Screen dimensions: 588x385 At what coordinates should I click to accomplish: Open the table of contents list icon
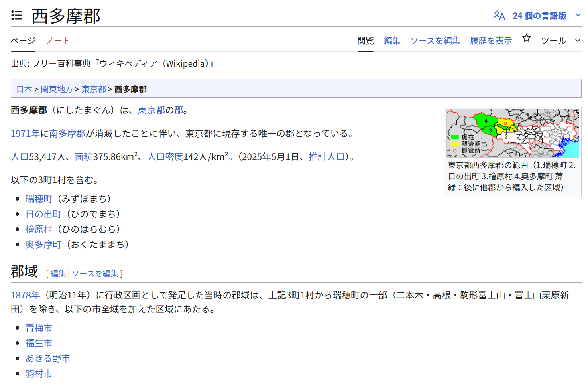point(17,16)
